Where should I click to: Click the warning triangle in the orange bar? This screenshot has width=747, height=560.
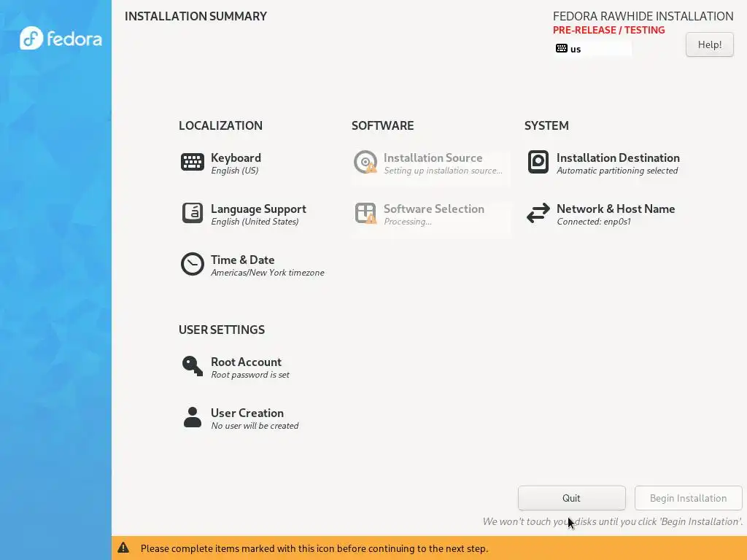pos(123,548)
